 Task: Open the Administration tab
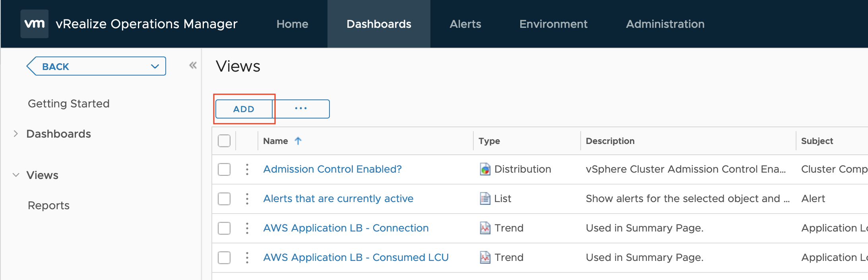tap(665, 24)
